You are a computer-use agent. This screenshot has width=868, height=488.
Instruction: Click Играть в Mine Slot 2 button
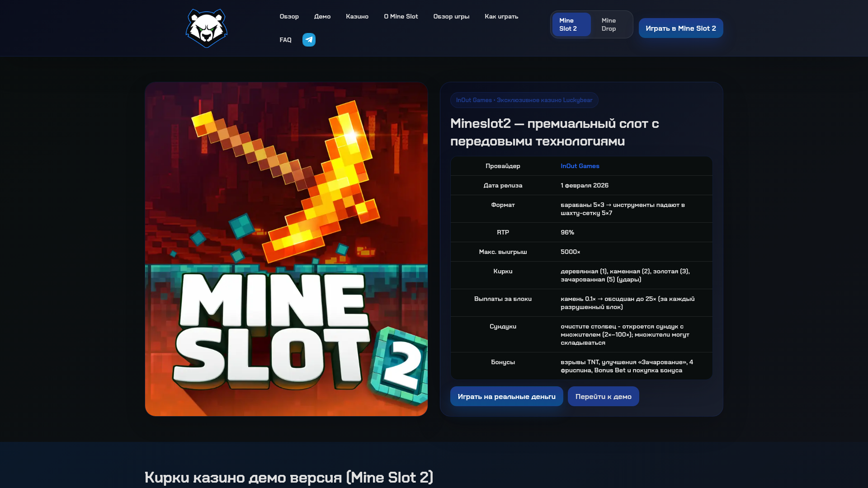[681, 28]
